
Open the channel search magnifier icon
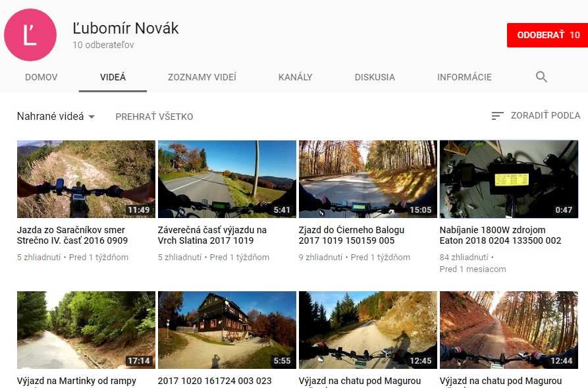click(541, 77)
